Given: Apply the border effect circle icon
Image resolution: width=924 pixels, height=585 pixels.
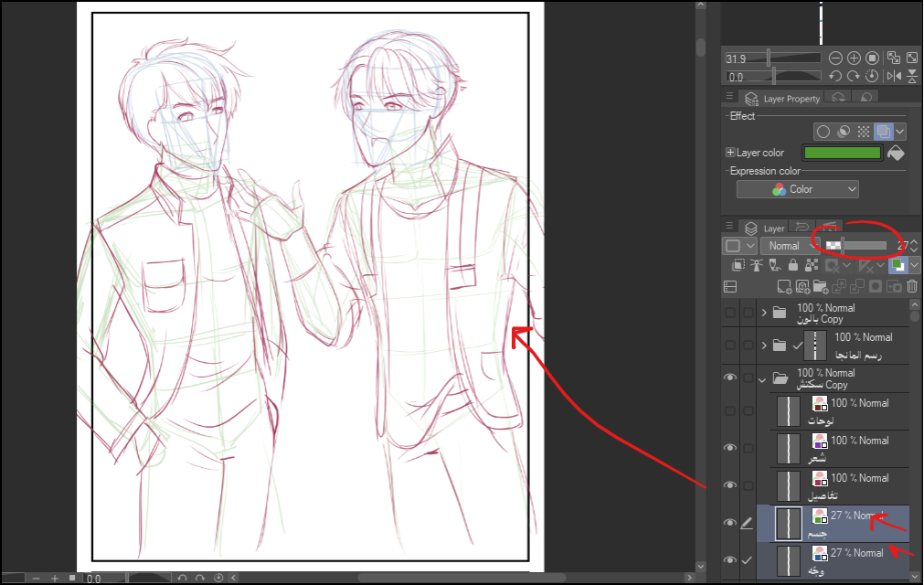Looking at the screenshot, I should click(x=823, y=132).
